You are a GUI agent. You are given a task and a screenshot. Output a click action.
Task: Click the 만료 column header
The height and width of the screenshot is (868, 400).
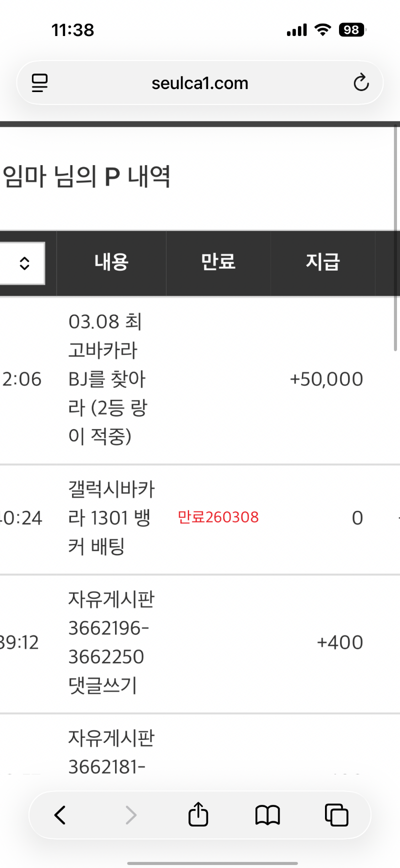coord(218,262)
